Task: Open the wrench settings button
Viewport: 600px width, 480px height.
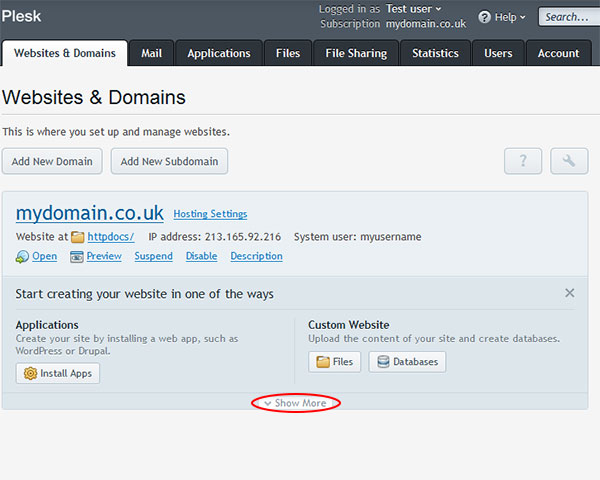Action: pyautogui.click(x=569, y=161)
